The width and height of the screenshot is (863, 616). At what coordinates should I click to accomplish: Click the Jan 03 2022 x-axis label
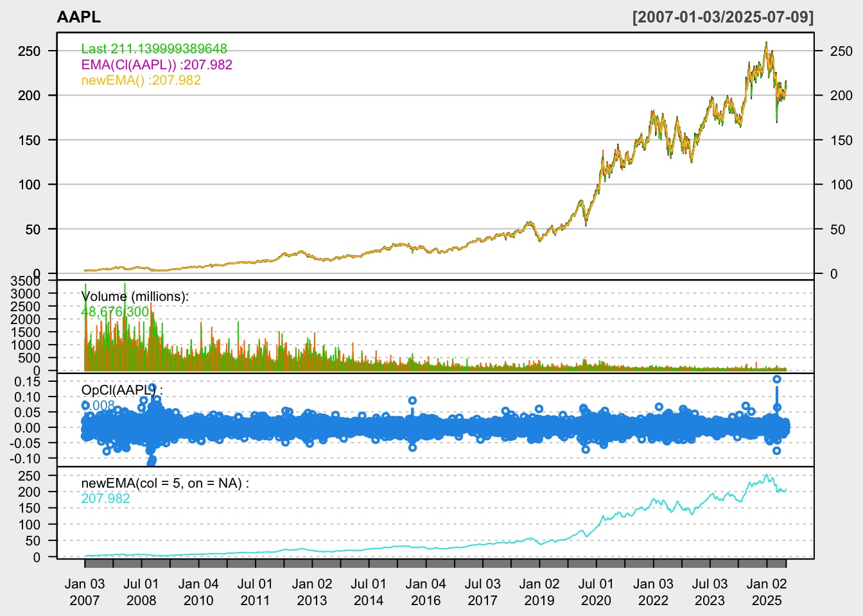click(x=653, y=592)
